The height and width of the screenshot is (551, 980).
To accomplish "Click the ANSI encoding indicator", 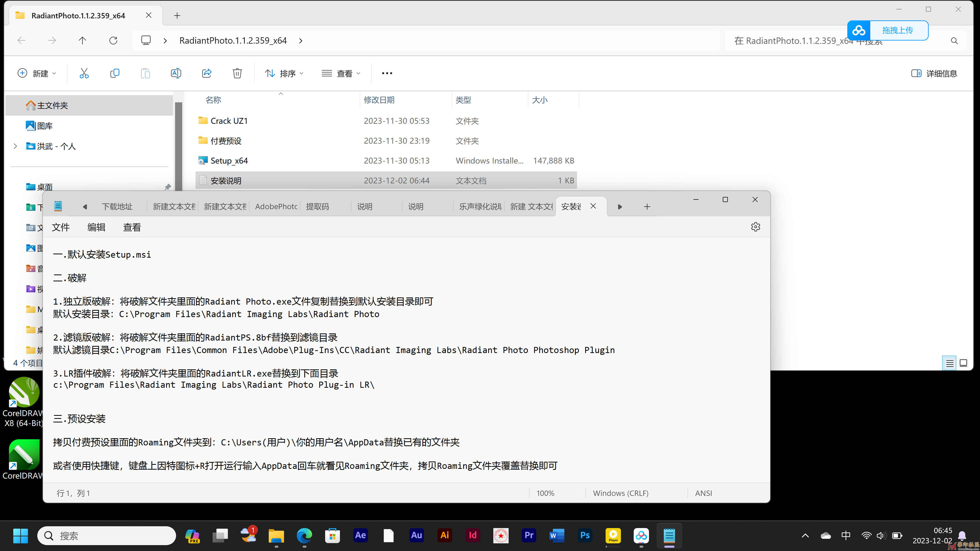I will click(x=703, y=493).
